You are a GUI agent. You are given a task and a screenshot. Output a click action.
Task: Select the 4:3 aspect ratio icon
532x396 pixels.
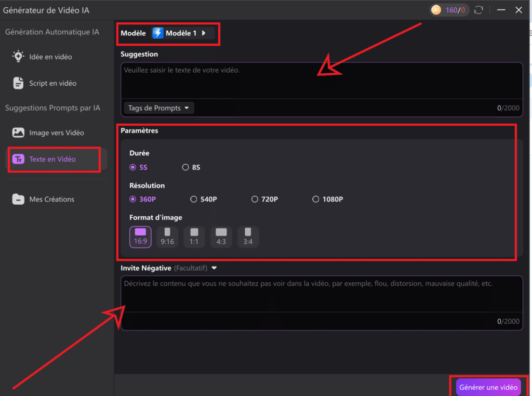coord(221,236)
